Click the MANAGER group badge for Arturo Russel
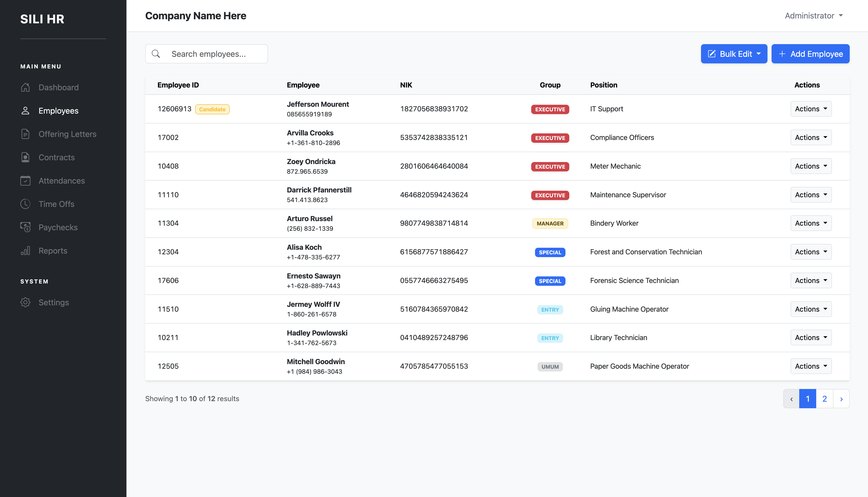This screenshot has width=868, height=497. pyautogui.click(x=550, y=224)
